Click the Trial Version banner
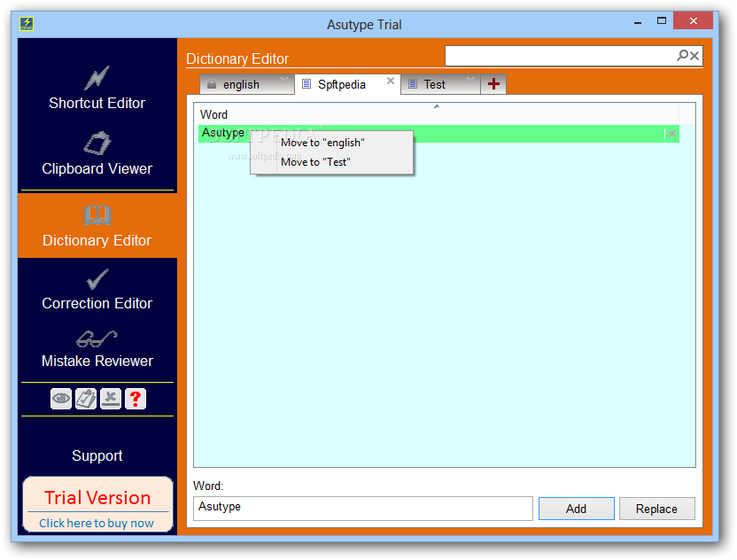This screenshot has width=737, height=560. 97,498
